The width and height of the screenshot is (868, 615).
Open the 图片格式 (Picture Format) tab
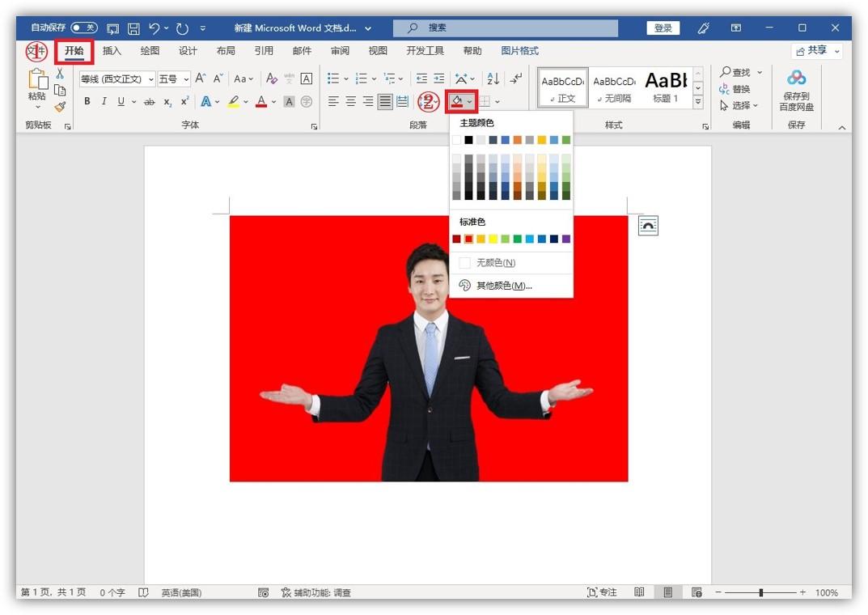point(519,51)
